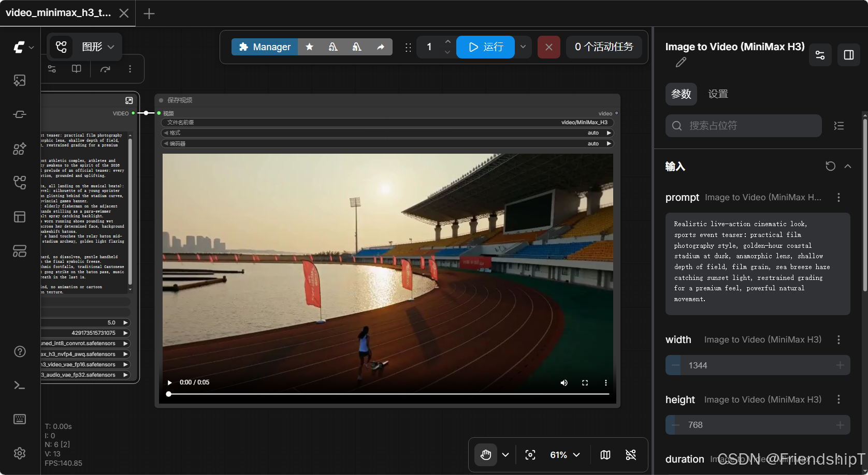The image size is (868, 475).
Task: Open the media assets sidebar panel
Action: (20, 80)
